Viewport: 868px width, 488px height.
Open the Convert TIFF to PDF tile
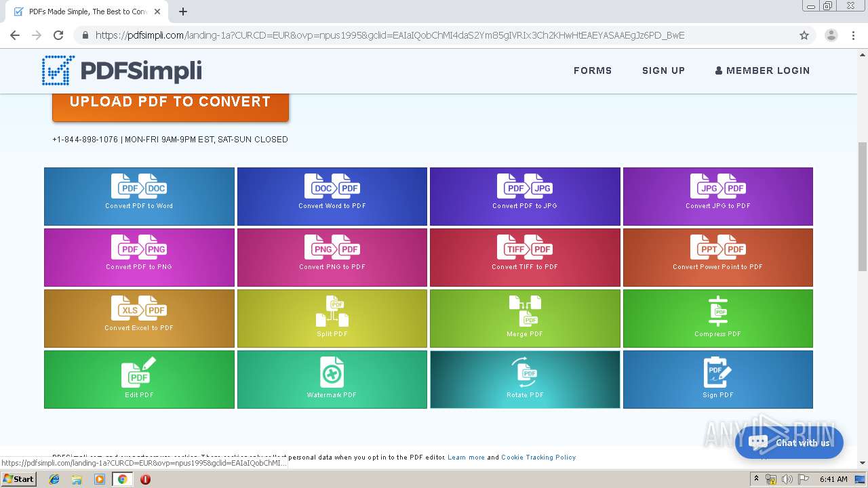[525, 258]
